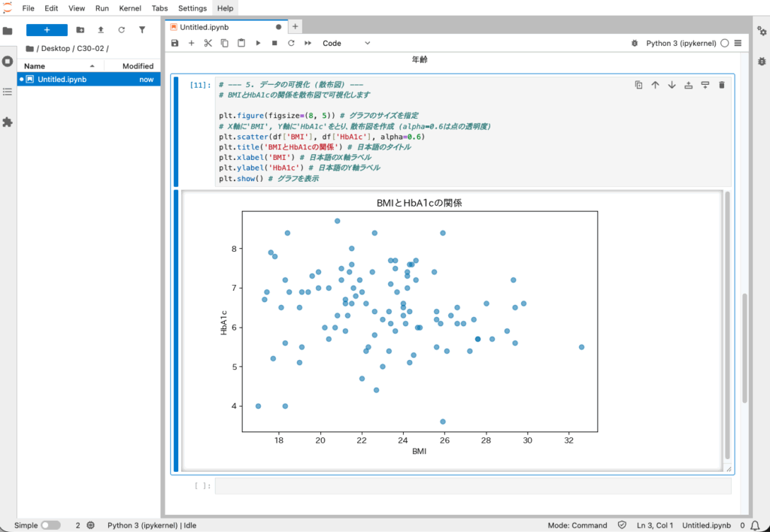Cut the selected cell with the scissors icon
This screenshot has height=532, width=770.
tap(208, 44)
